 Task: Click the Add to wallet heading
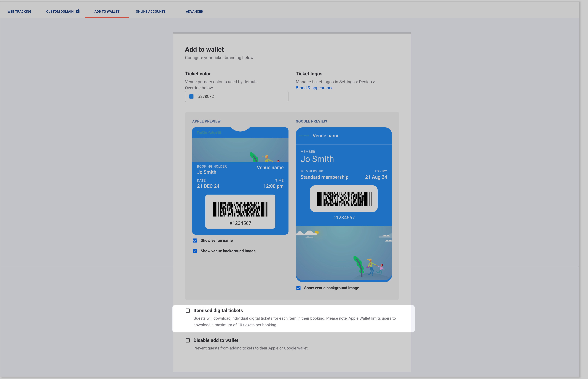tap(204, 49)
